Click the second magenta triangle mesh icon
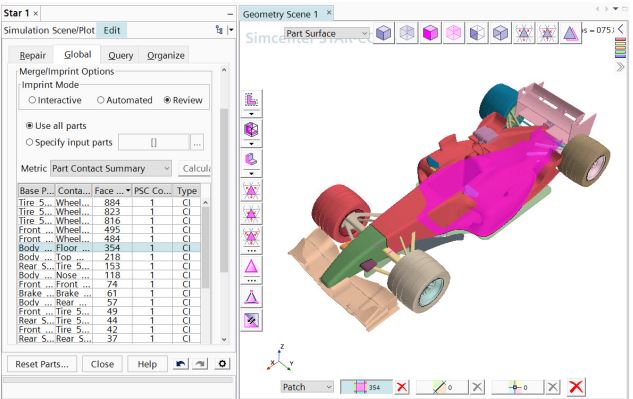 (x=251, y=214)
